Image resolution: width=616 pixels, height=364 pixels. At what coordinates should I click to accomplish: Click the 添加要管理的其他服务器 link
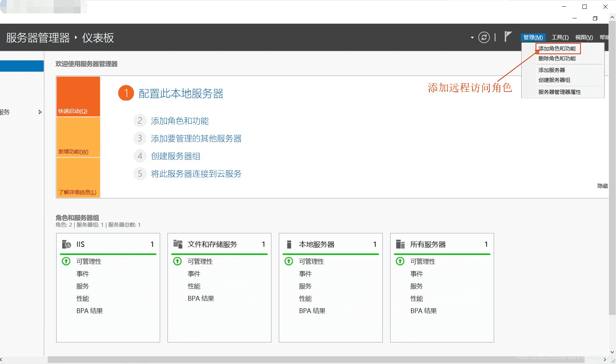196,138
